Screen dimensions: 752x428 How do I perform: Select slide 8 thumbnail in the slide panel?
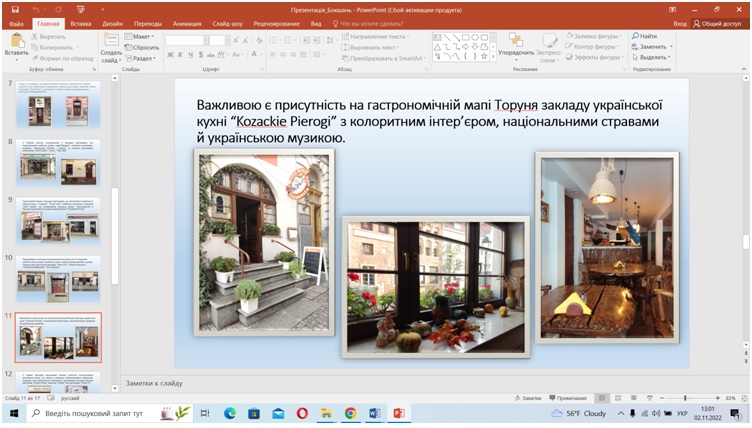[x=59, y=163]
